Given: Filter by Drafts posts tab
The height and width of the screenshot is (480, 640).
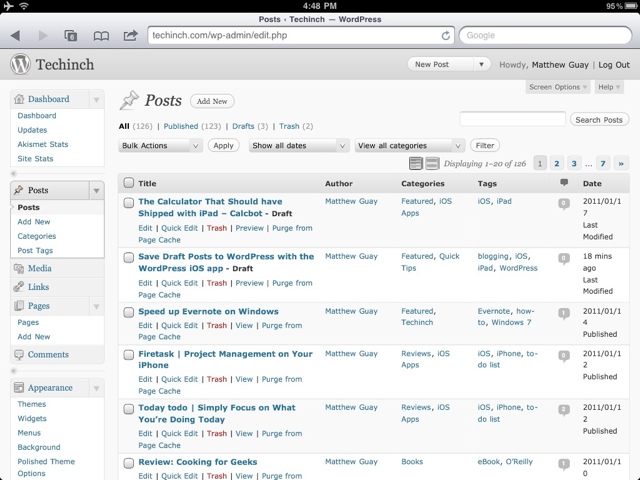Looking at the screenshot, I should 243,126.
